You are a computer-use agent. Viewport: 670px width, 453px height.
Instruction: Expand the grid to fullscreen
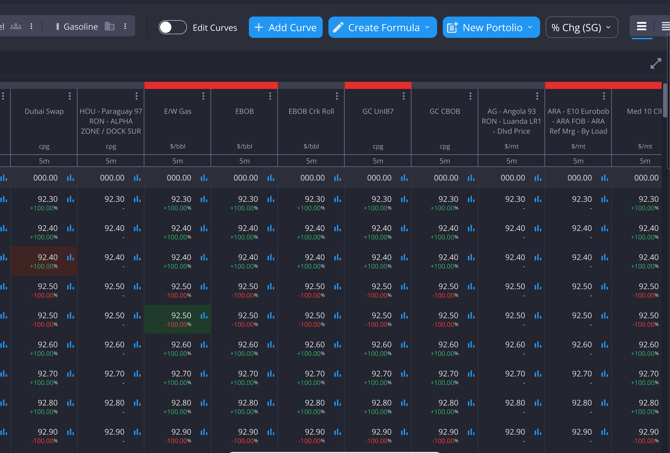[x=655, y=64]
